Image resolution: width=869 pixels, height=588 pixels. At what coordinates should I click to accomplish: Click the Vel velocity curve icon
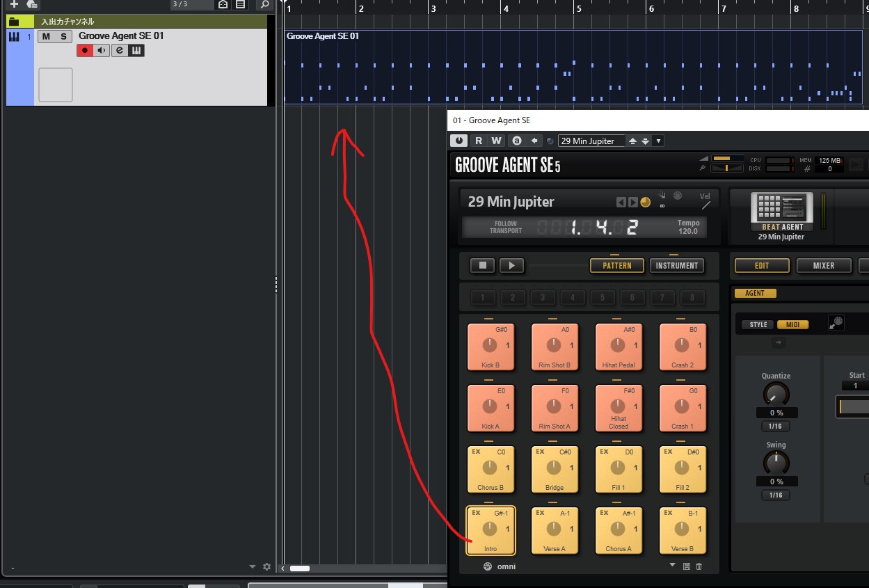coord(706,205)
